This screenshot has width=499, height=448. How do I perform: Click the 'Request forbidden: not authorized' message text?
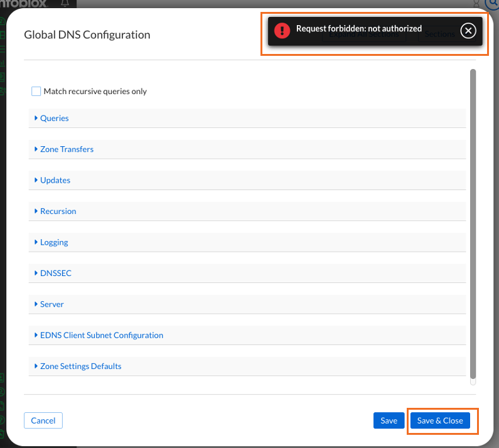coord(358,29)
